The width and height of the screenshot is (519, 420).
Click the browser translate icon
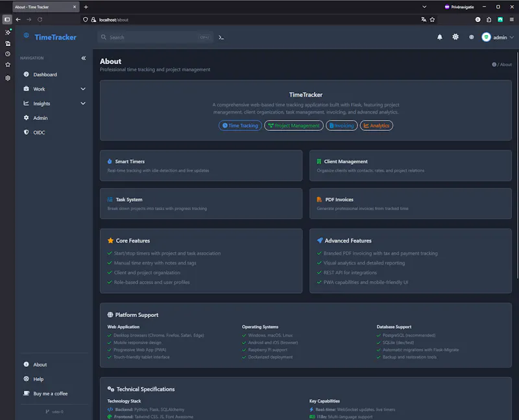[x=424, y=19]
